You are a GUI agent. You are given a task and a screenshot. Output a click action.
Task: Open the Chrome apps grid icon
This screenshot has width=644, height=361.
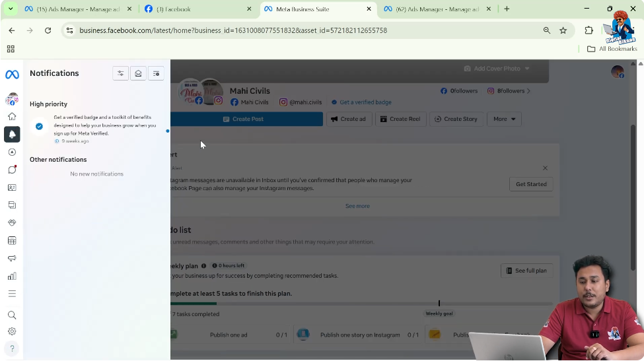[11, 49]
